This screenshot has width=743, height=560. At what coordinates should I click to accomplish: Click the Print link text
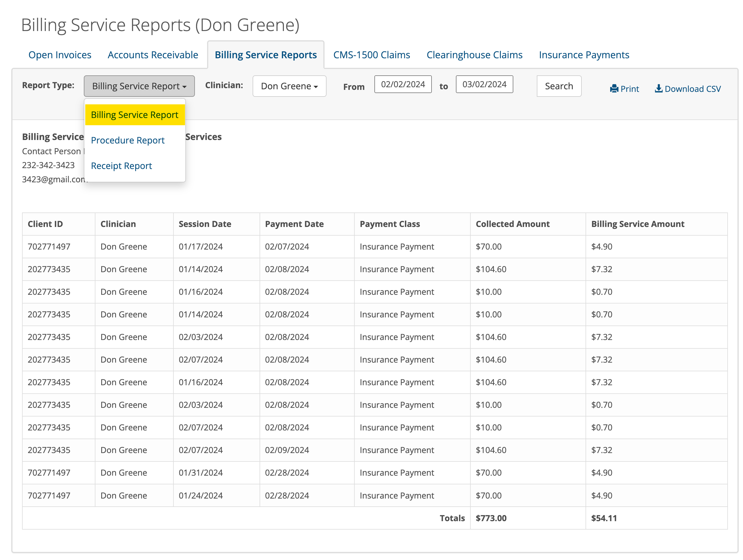pos(630,89)
